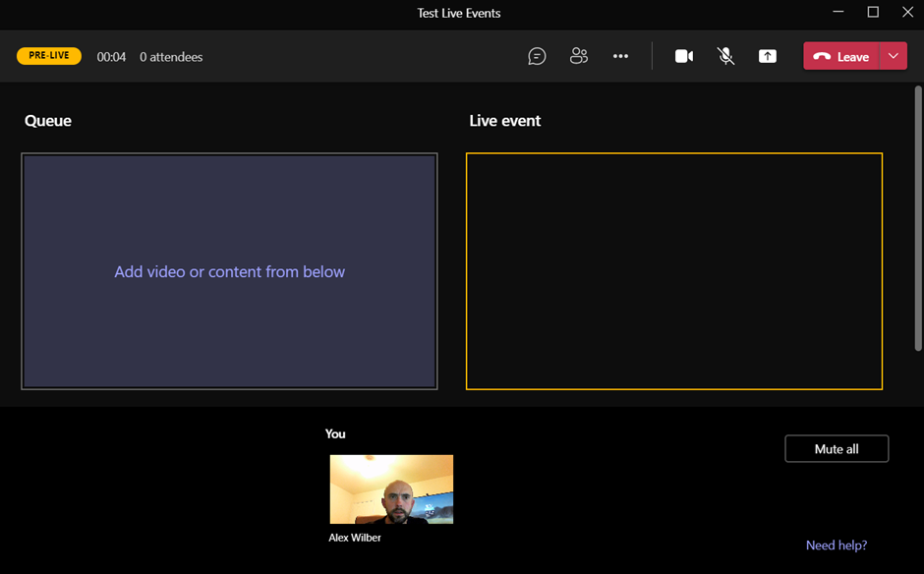Expand the Leave options dropdown arrow
Image resolution: width=924 pixels, height=574 pixels.
pyautogui.click(x=894, y=57)
